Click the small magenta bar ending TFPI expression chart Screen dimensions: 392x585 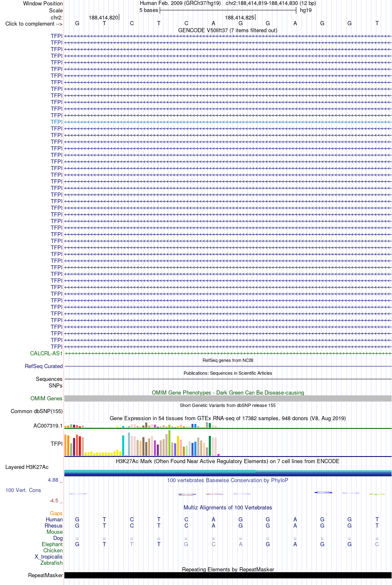tap(218, 455)
